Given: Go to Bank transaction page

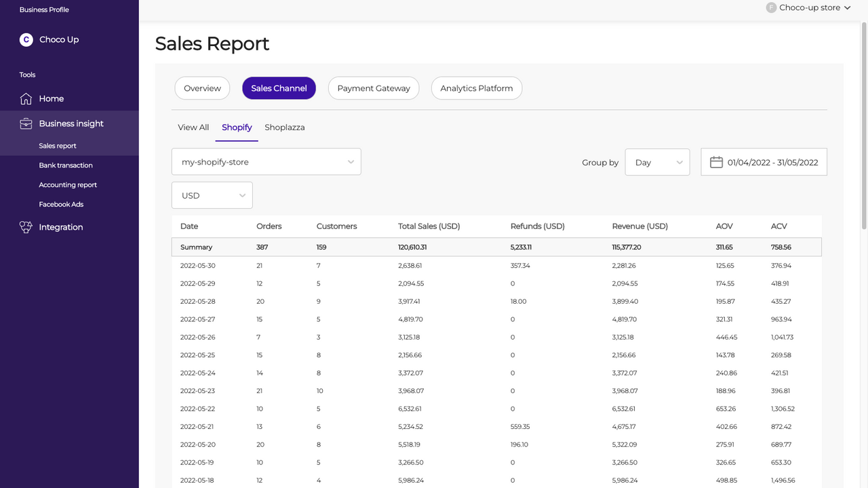Looking at the screenshot, I should point(66,165).
